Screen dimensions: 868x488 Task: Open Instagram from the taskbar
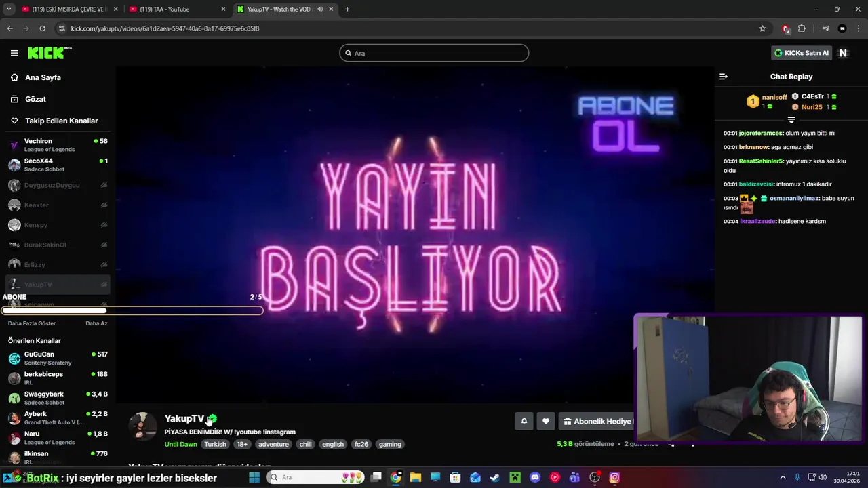pos(614,477)
